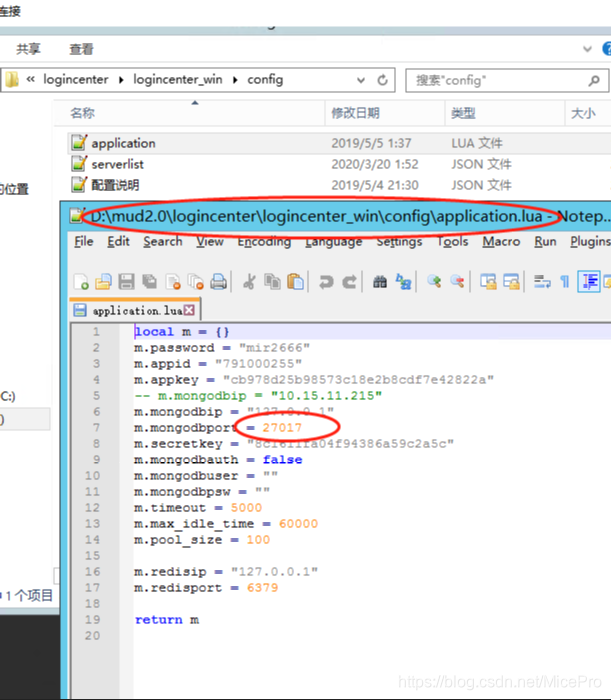Open the Run menu
This screenshot has width=611, height=700.
(x=545, y=242)
